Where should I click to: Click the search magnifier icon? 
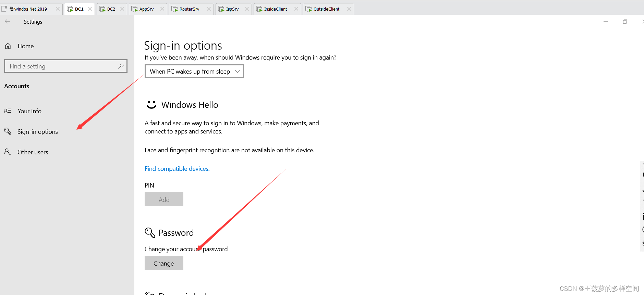(121, 66)
